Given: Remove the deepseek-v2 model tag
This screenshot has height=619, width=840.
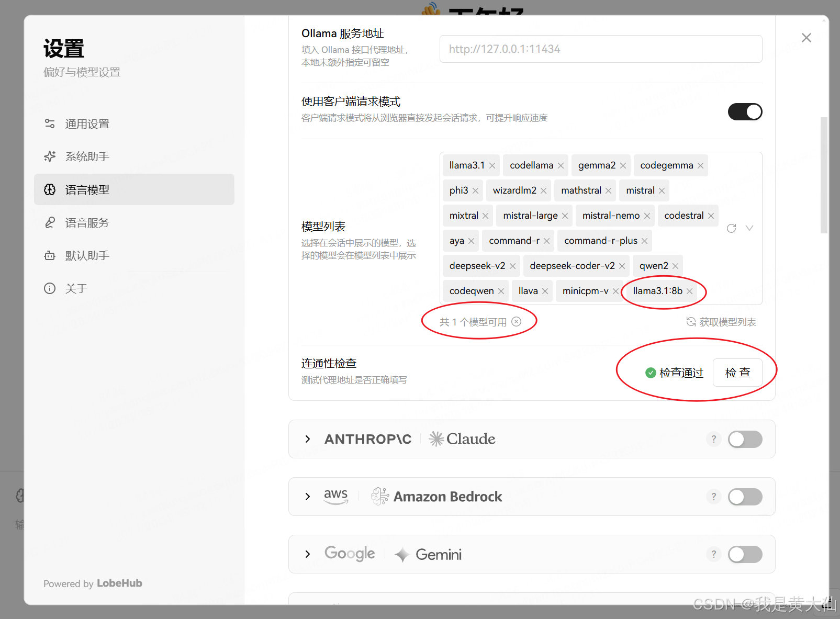Looking at the screenshot, I should pyautogui.click(x=512, y=266).
